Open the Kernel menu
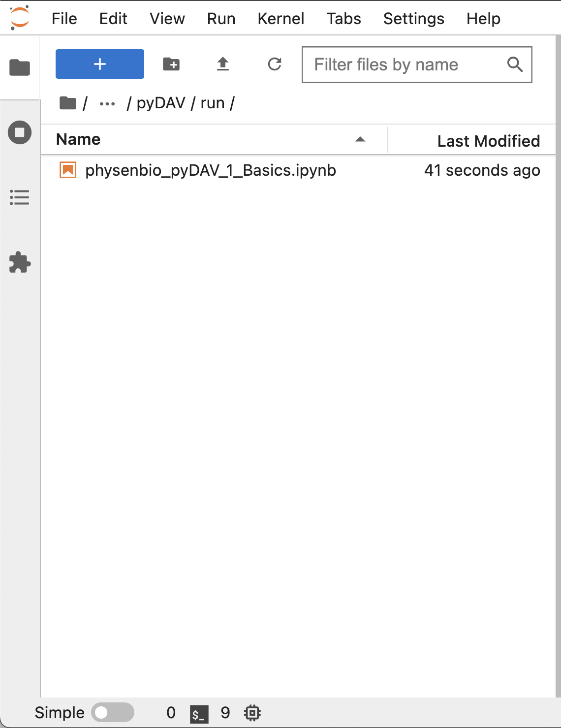 click(280, 18)
